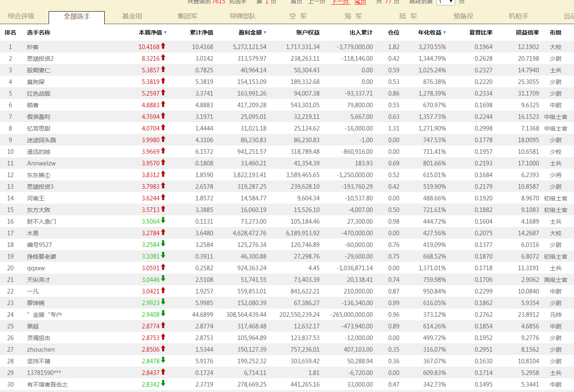Click the red up arrow in qqxxw's row
Image resolution: width=574 pixels, height=392 pixels.
tap(163, 267)
